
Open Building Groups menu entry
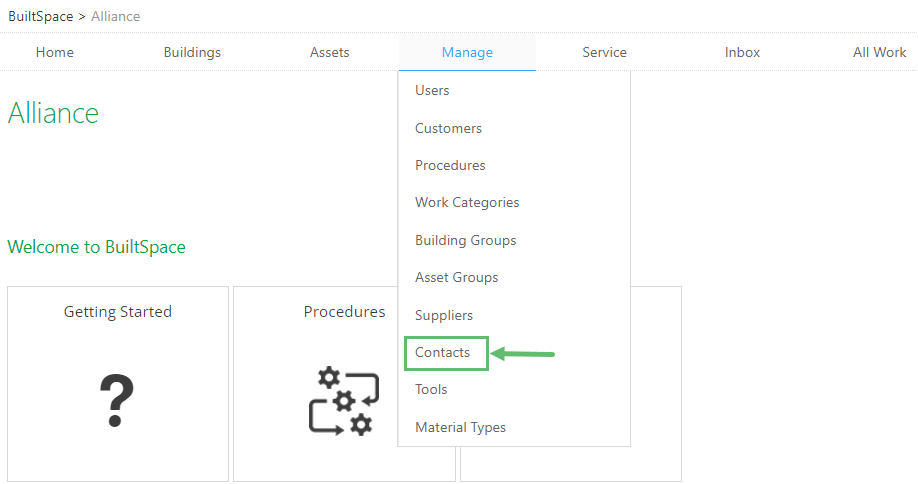[x=465, y=240]
